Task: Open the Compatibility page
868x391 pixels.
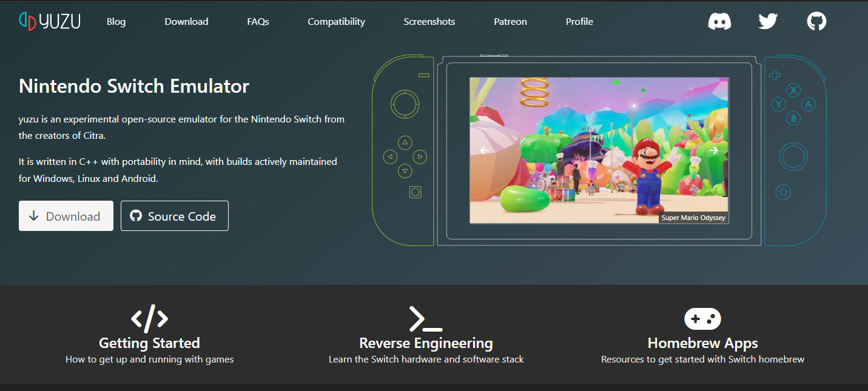Action: pyautogui.click(x=336, y=21)
